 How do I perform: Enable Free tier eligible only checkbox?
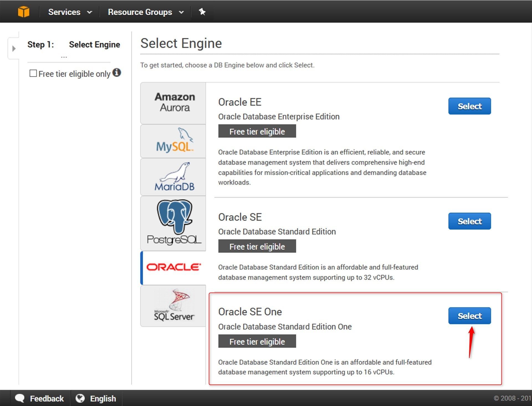[x=33, y=73]
